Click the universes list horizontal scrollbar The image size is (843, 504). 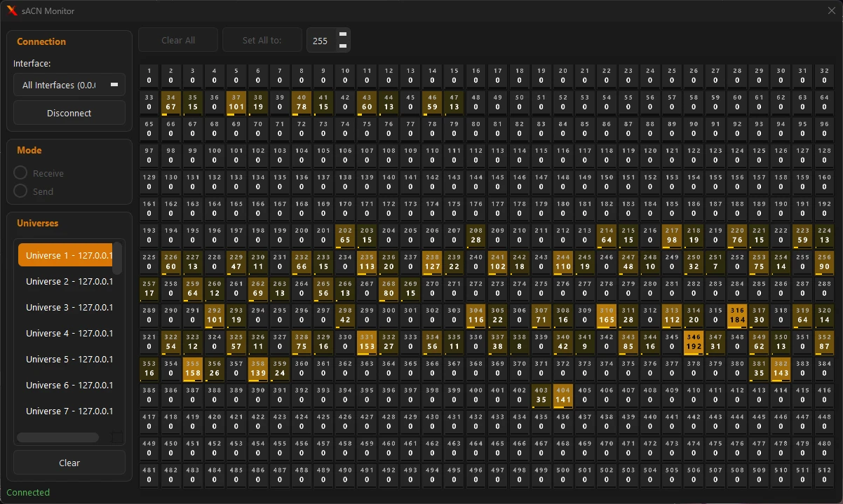58,437
